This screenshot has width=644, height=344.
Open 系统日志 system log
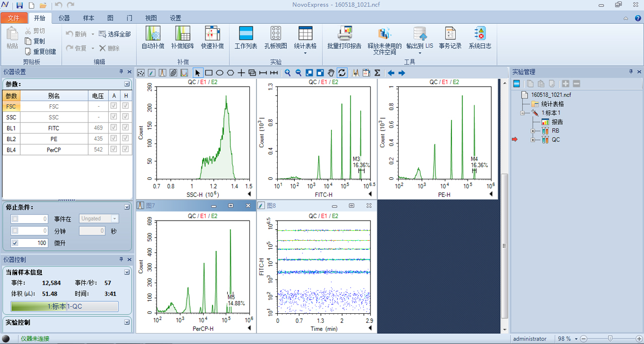click(x=480, y=38)
